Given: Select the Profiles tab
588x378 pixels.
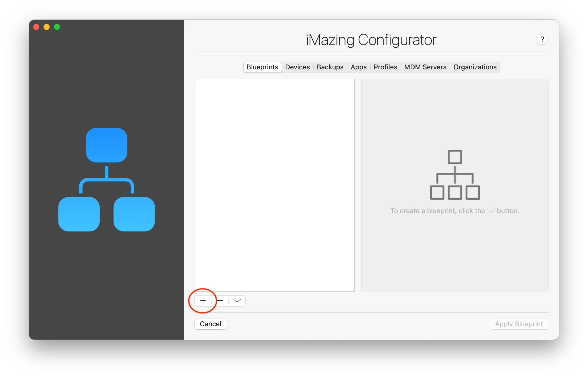Looking at the screenshot, I should (x=385, y=67).
